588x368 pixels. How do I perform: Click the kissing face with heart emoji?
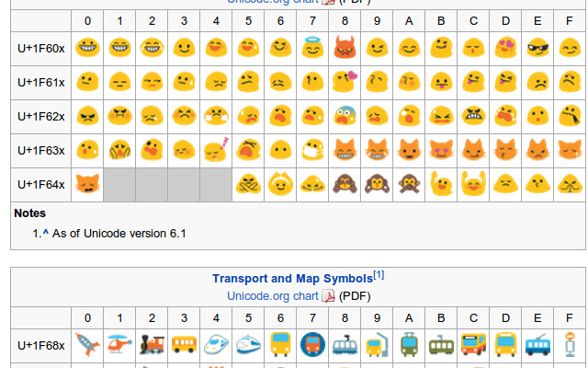tap(345, 82)
